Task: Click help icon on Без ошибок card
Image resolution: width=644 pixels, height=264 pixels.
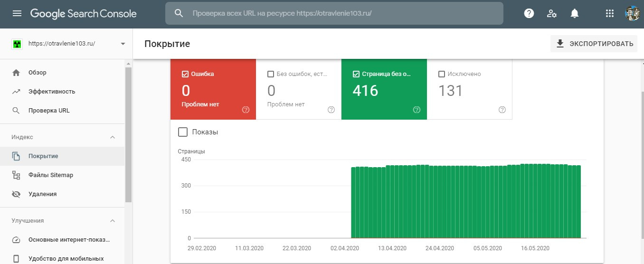Action: tap(331, 110)
